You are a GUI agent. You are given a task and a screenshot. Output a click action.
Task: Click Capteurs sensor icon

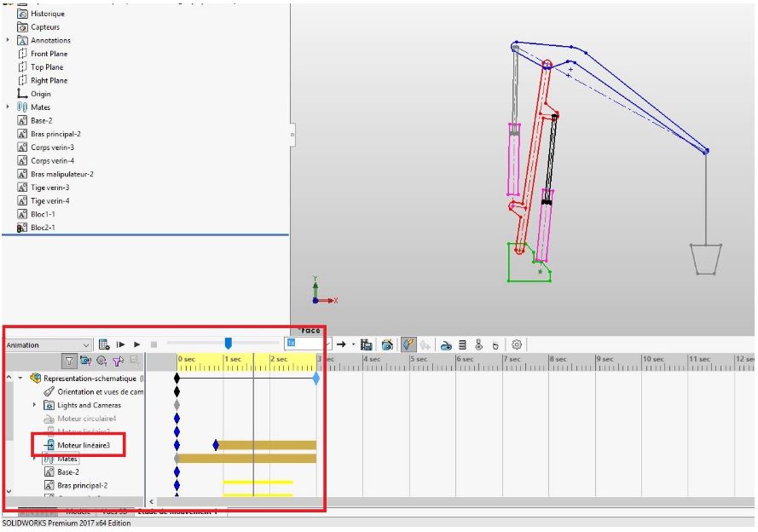22,27
